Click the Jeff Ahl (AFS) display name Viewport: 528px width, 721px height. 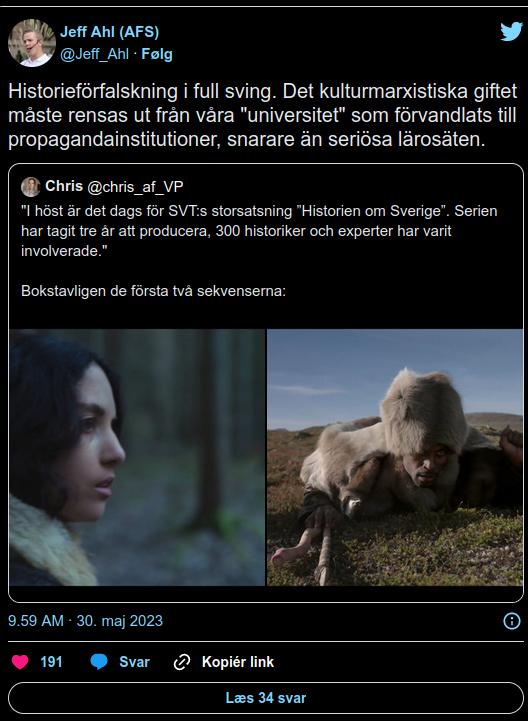[109, 32]
